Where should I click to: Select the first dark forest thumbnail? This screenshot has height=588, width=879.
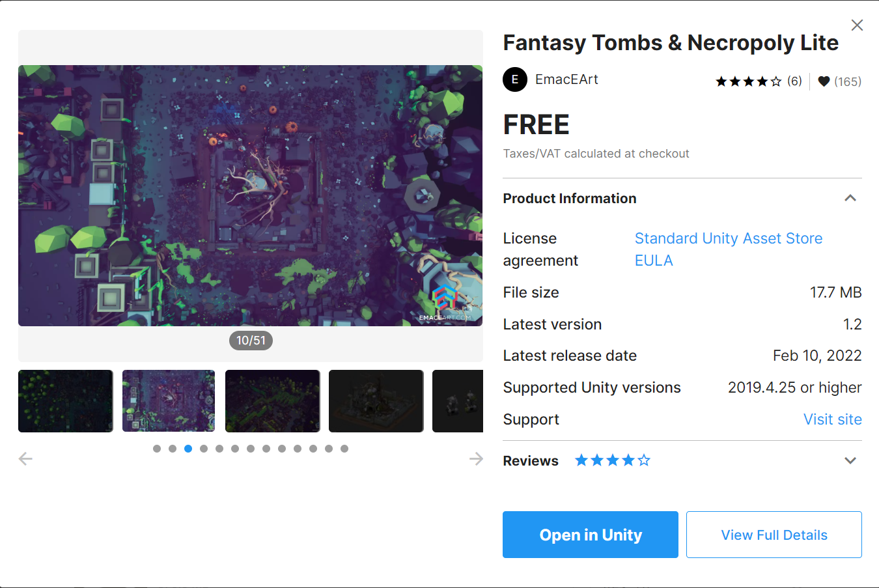[66, 401]
